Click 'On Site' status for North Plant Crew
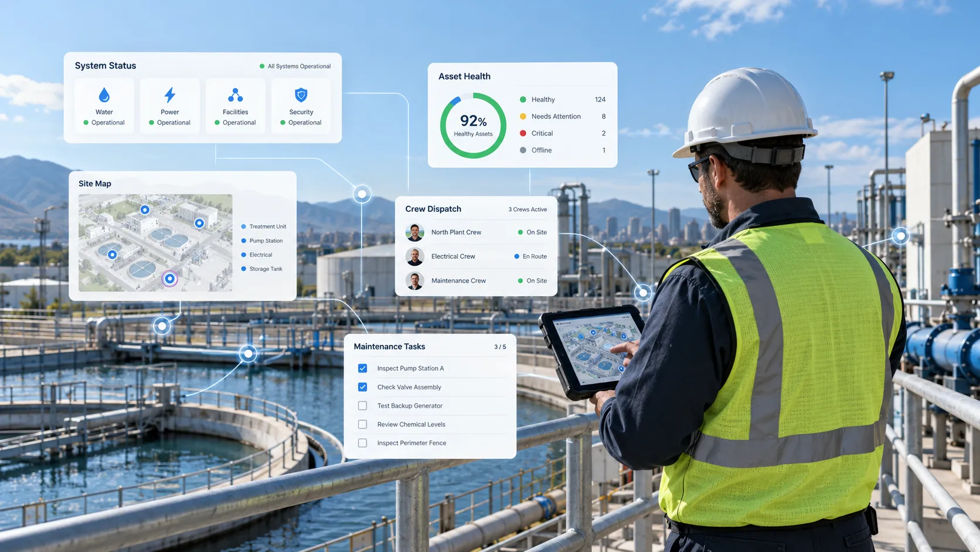The width and height of the screenshot is (980, 552). 536,232
